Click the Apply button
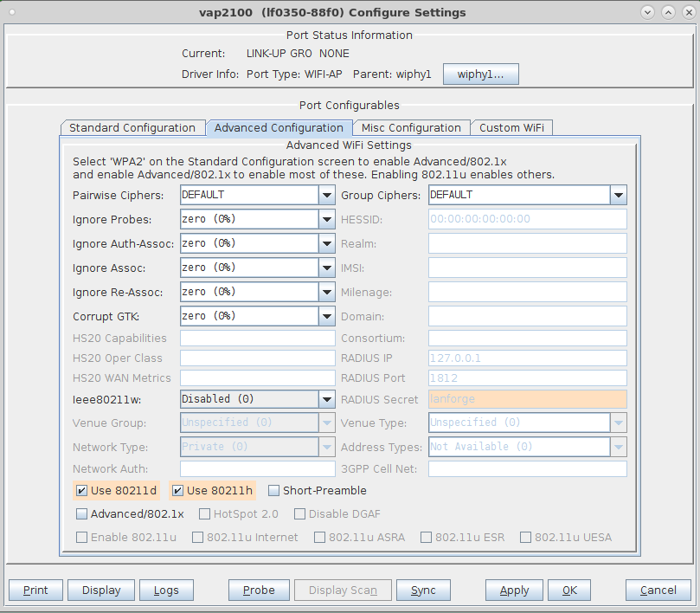This screenshot has width=700, height=613. [x=514, y=590]
